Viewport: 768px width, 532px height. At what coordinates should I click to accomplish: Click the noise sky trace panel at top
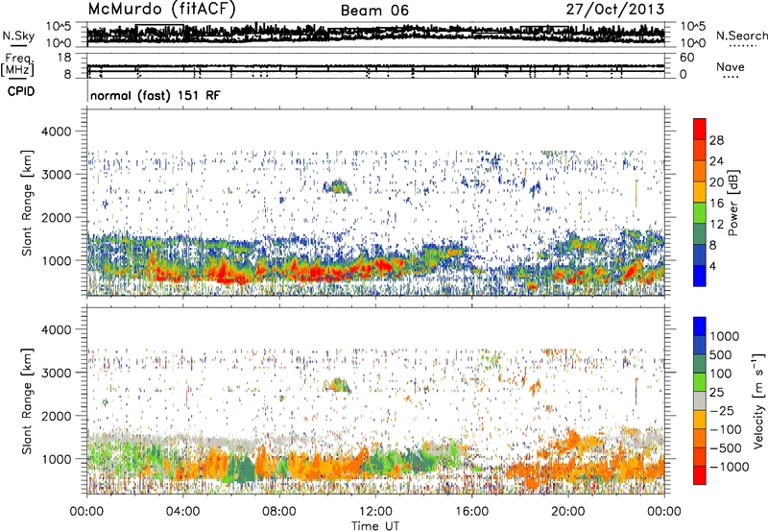click(375, 35)
